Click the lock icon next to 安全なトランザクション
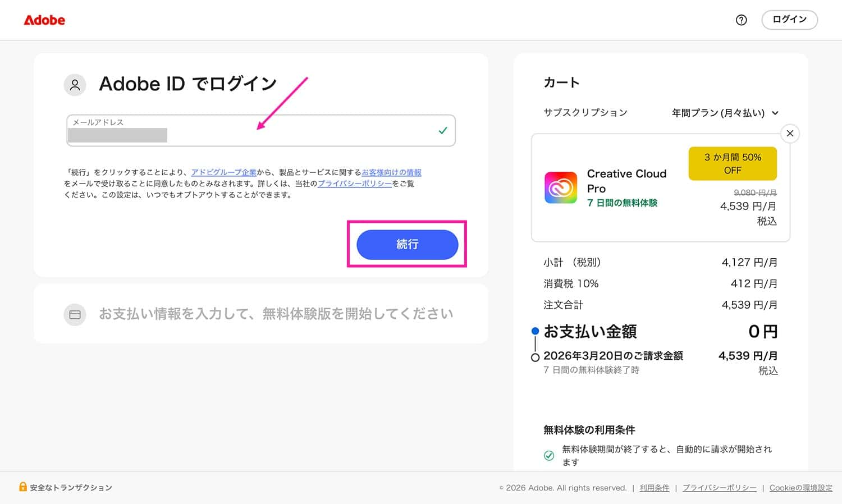Viewport: 842px width, 504px height. click(23, 487)
